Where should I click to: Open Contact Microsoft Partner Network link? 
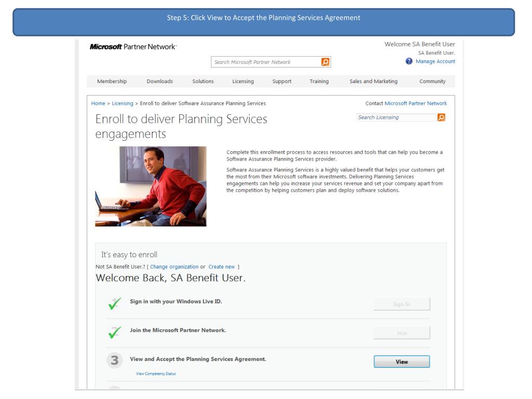(416, 103)
